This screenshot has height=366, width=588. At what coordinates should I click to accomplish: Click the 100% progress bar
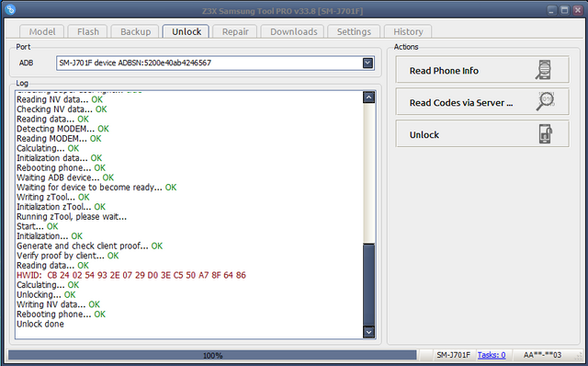(x=212, y=355)
